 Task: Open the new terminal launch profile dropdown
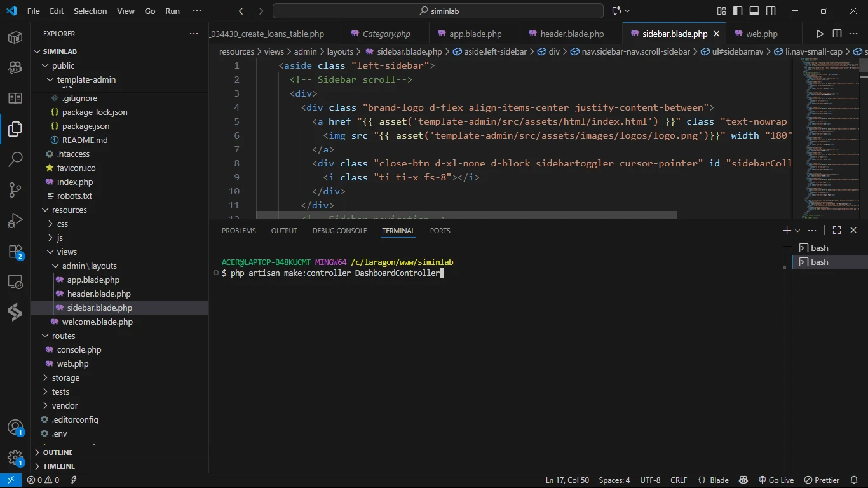point(798,231)
